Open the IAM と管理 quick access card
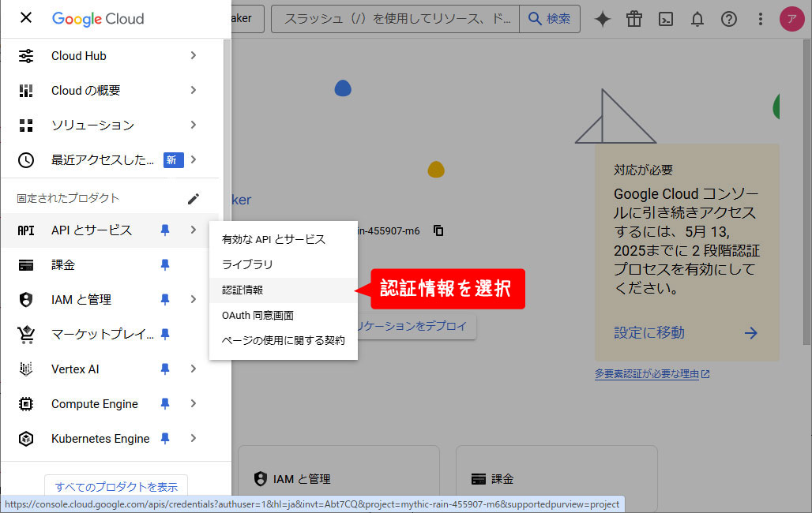The width and height of the screenshot is (812, 513). [x=339, y=479]
